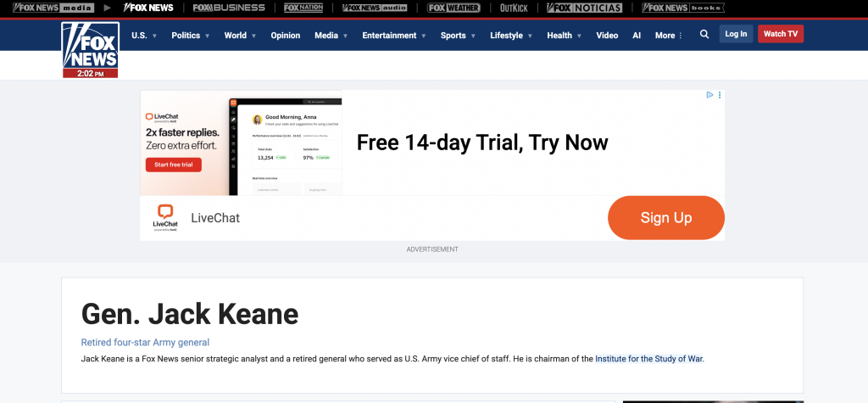The image size is (868, 403).
Task: Open the Fox News network logo in top bar
Action: (x=148, y=8)
